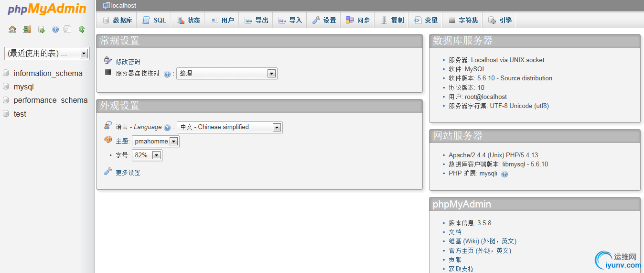Open the 文档 link

(455, 232)
